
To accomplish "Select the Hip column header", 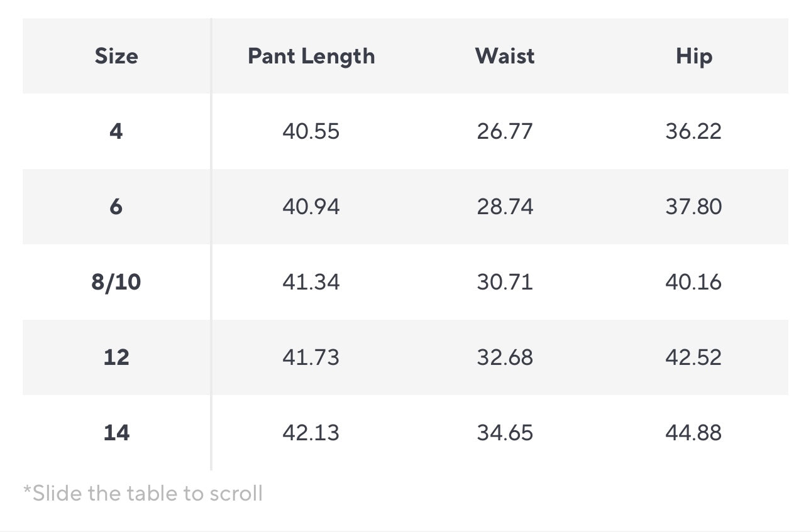I will coord(693,57).
